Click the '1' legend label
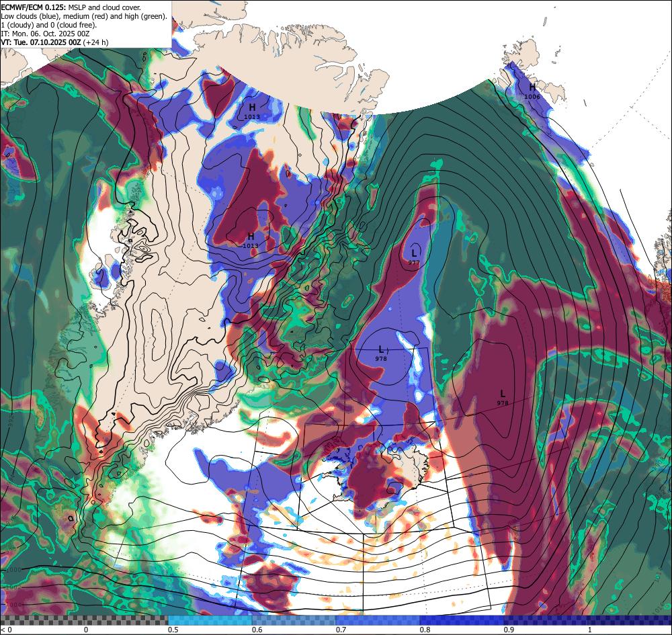The height and width of the screenshot is (635, 672). (x=590, y=630)
